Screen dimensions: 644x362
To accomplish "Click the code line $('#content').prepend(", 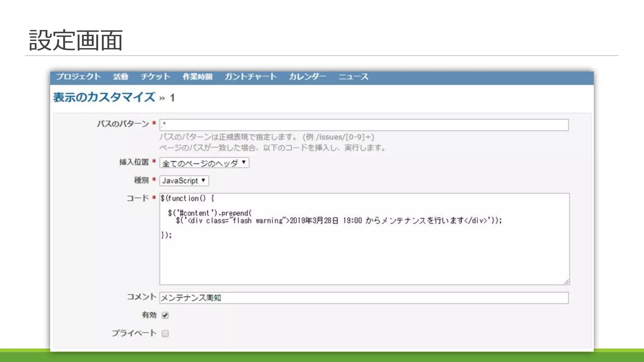I will point(210,213).
